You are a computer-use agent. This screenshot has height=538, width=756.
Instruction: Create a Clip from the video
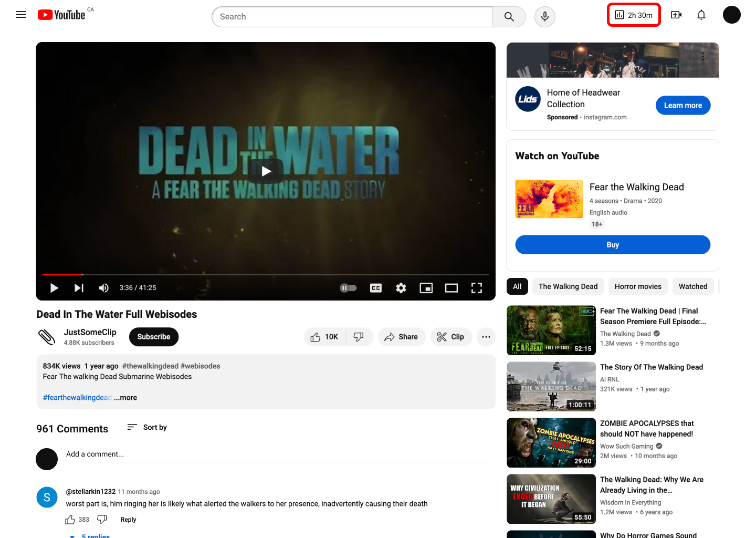tap(451, 337)
